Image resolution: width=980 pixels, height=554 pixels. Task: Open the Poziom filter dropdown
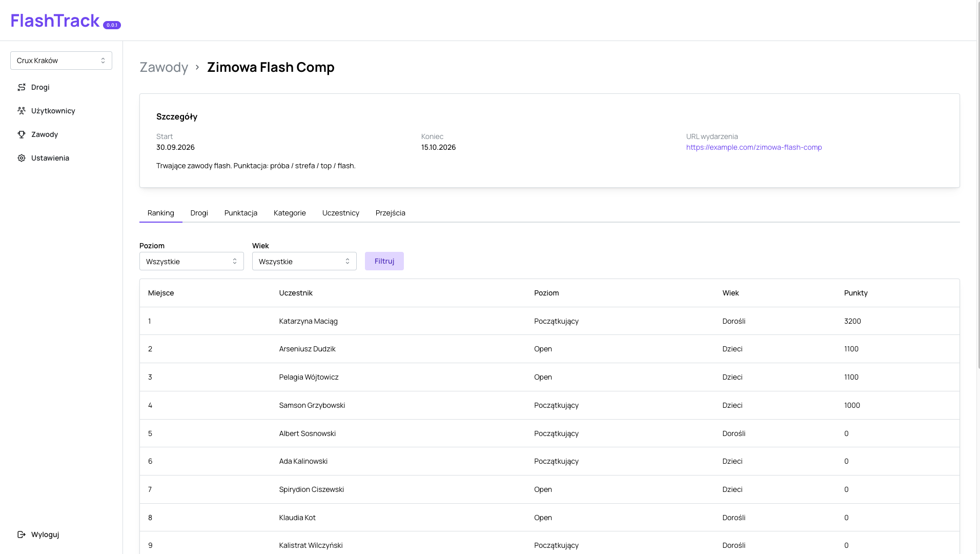pyautogui.click(x=192, y=261)
